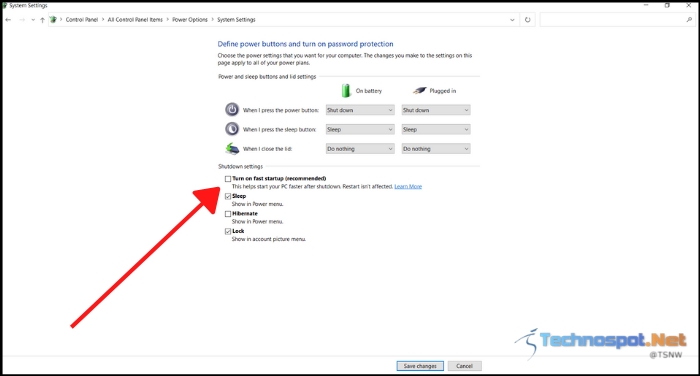Image resolution: width=700 pixels, height=376 pixels.
Task: Click the forward navigation arrow
Action: (x=21, y=20)
